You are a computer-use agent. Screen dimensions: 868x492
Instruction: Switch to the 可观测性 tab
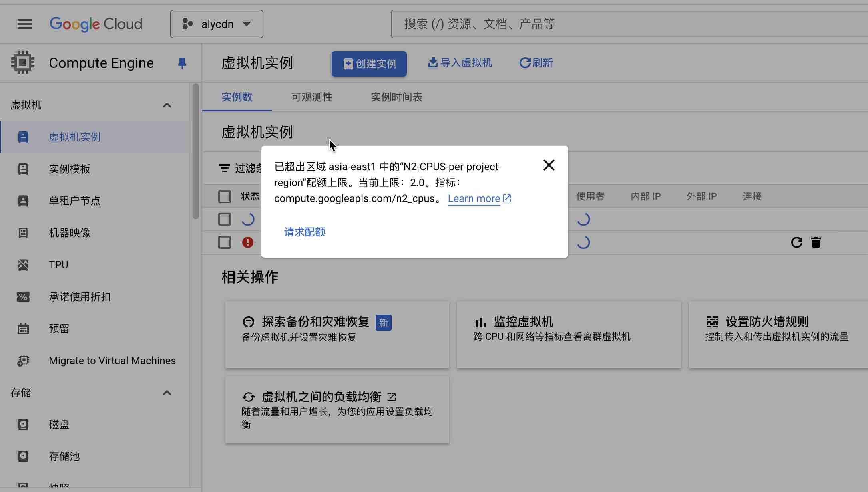(312, 97)
